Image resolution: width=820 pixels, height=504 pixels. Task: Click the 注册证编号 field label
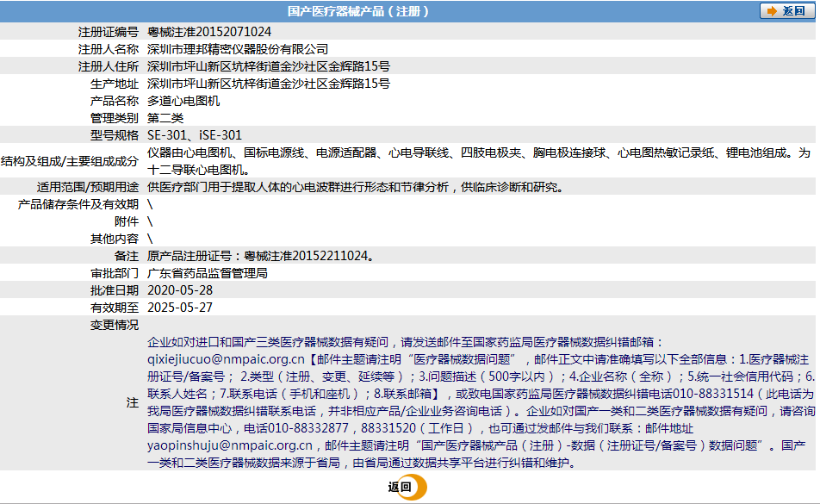[109, 32]
